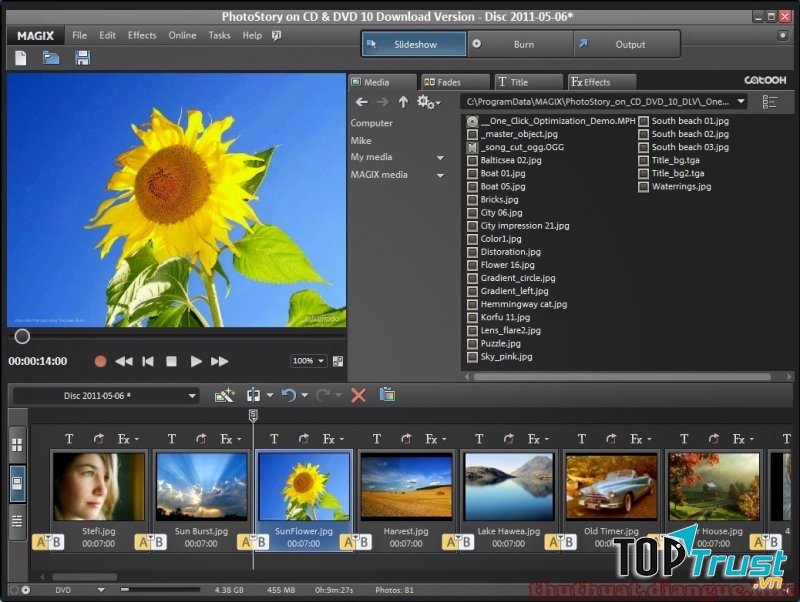Adjust the zoom level control showing 100%
This screenshot has width=800, height=602.
[307, 361]
